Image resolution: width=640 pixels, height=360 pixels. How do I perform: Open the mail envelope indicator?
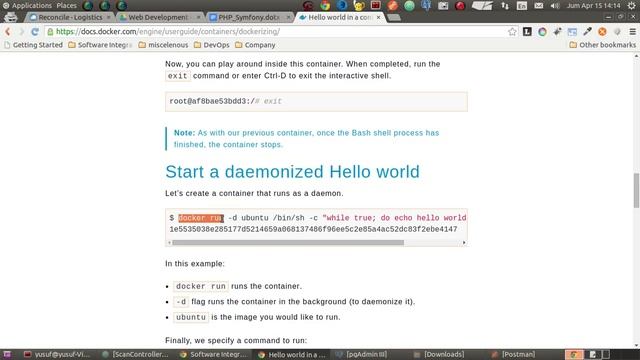click(x=539, y=5)
